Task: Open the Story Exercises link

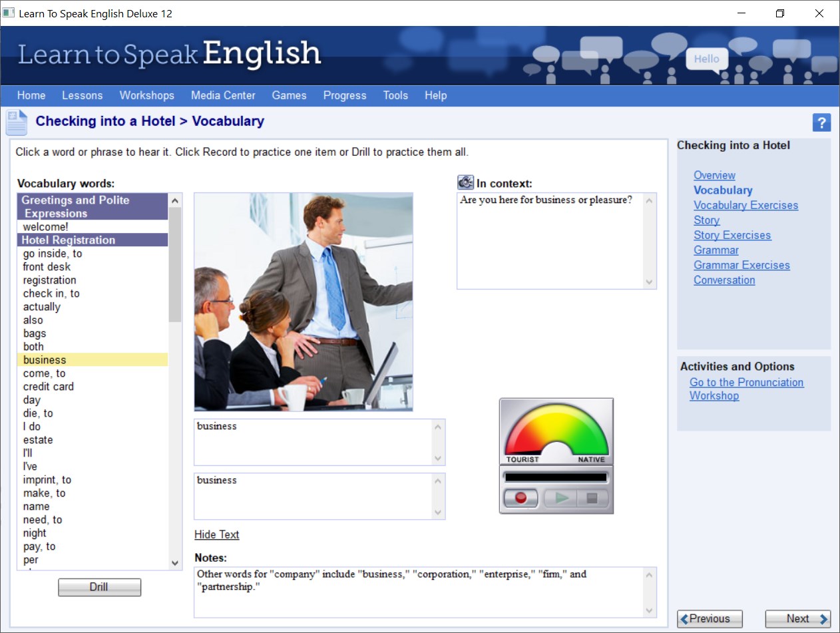Action: coord(732,235)
